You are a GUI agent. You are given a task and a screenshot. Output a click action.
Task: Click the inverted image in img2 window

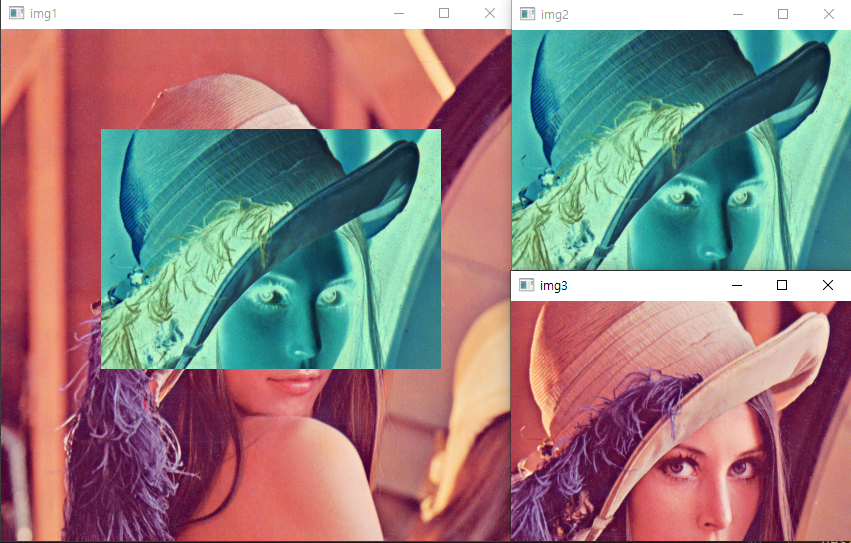point(681,150)
